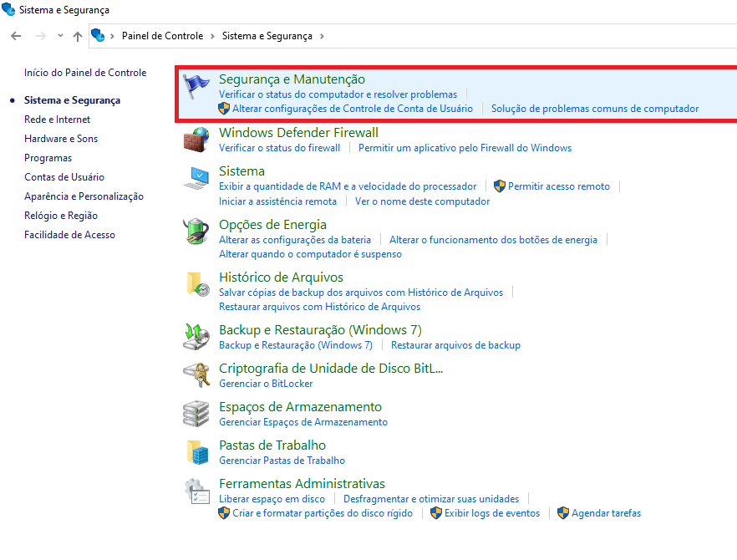Image resolution: width=737 pixels, height=560 pixels.
Task: Open Ferramentas Administrativas heading
Action: (x=302, y=484)
